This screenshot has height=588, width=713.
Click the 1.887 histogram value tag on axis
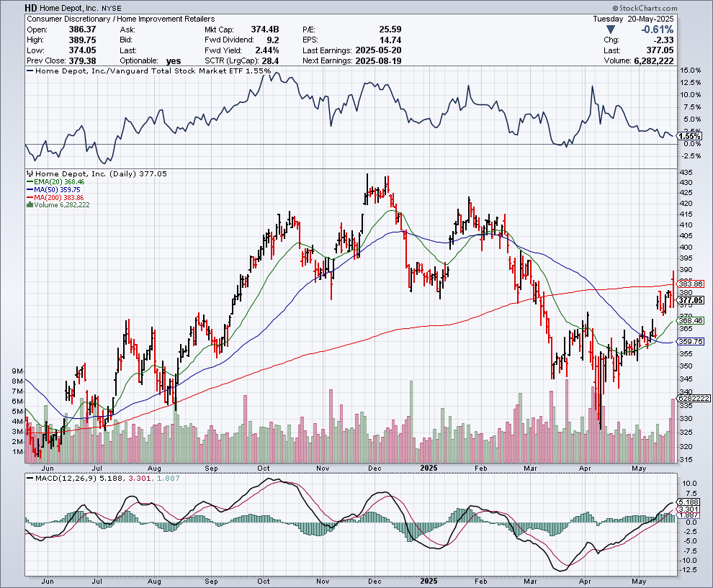click(689, 515)
